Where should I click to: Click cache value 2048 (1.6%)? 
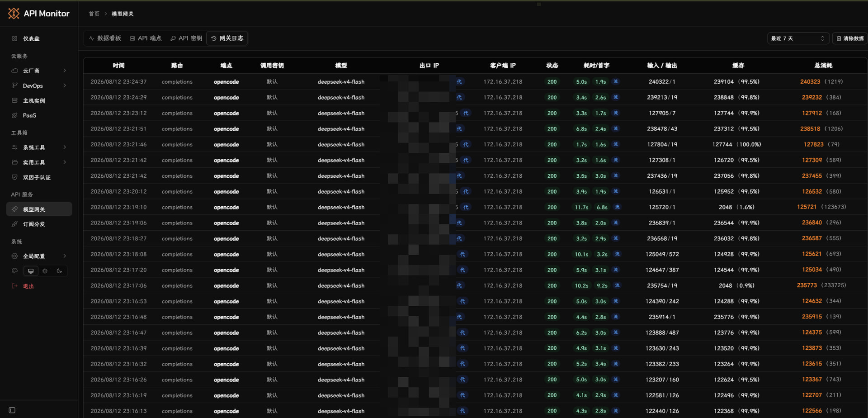[x=736, y=207]
